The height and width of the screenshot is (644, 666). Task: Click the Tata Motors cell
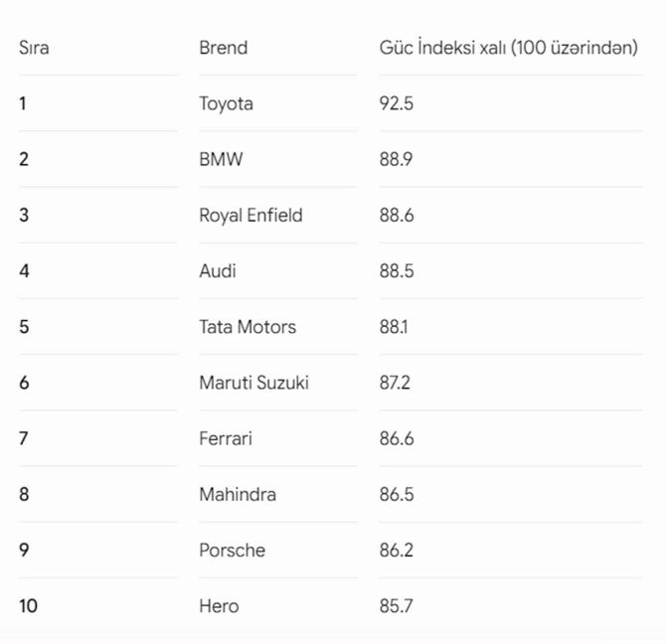[248, 327]
